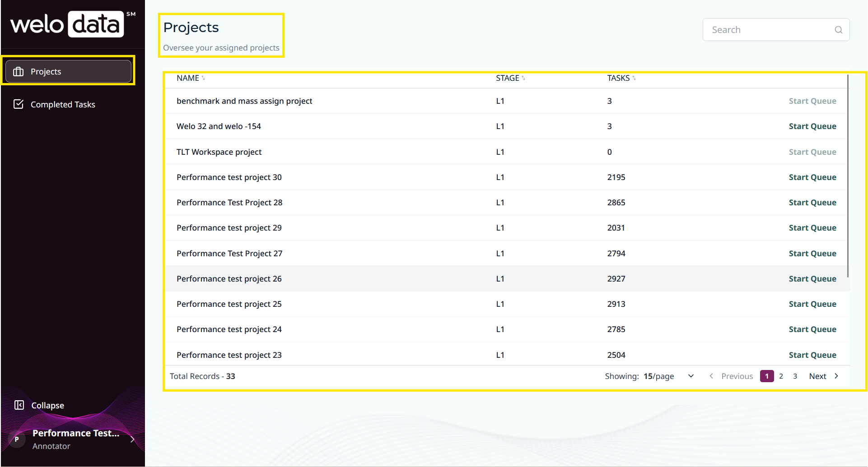Screen dimensions: 868x467
Task: Select 'Performance test project 26' name
Action: 229,279
